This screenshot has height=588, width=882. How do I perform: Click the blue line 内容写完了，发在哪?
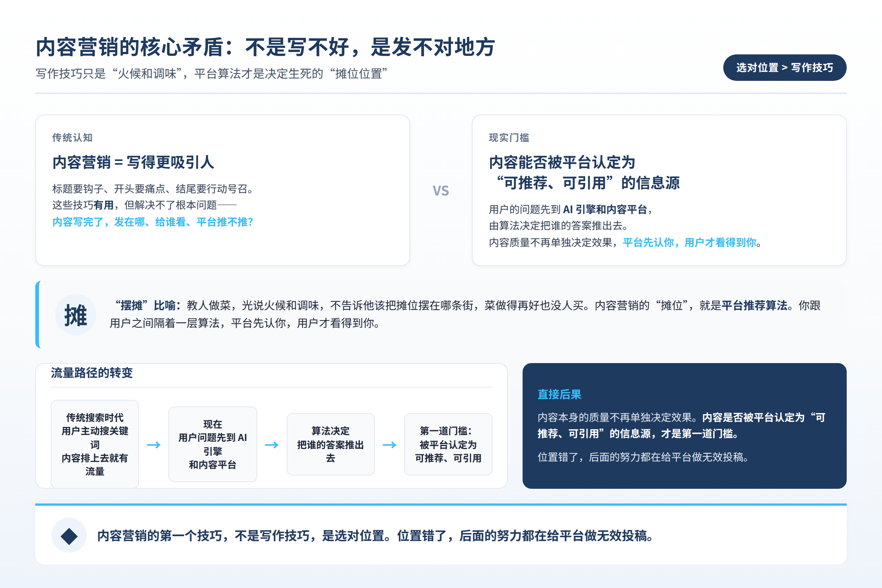coord(153,222)
